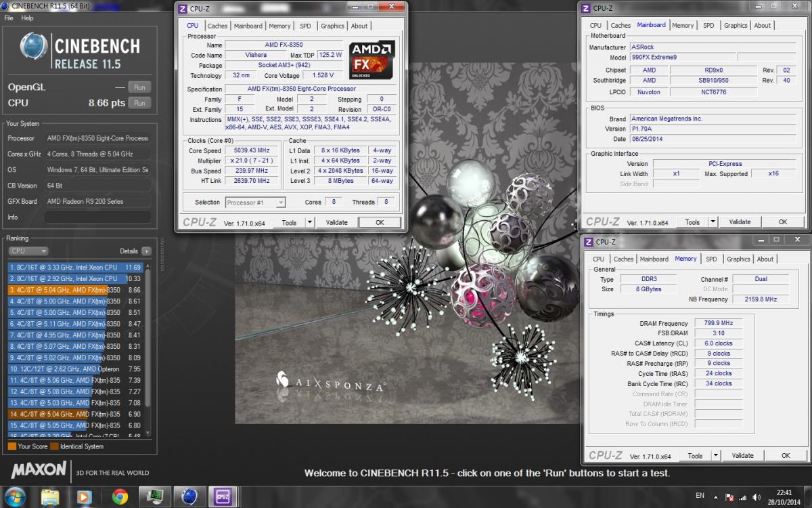Open the CPU dropdown in Ranking panel
Image resolution: width=812 pixels, height=508 pixels.
pyautogui.click(x=28, y=251)
